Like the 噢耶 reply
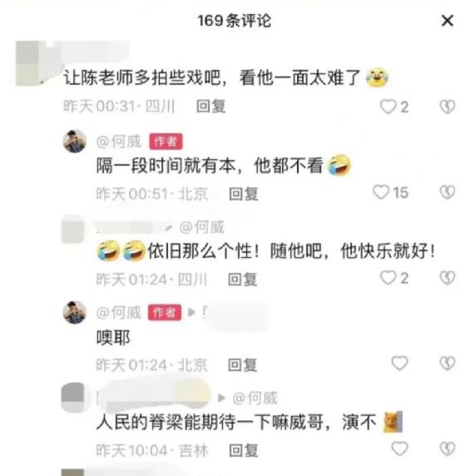Screen dimensions: 460x476 tap(399, 364)
